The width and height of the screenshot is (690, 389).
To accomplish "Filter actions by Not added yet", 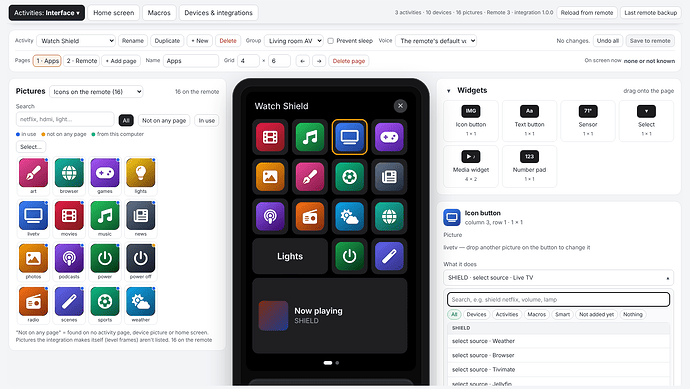I will 596,314.
